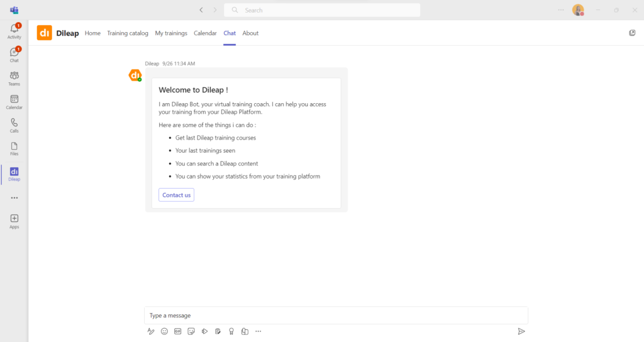Open Teams in the left sidebar

[14, 78]
